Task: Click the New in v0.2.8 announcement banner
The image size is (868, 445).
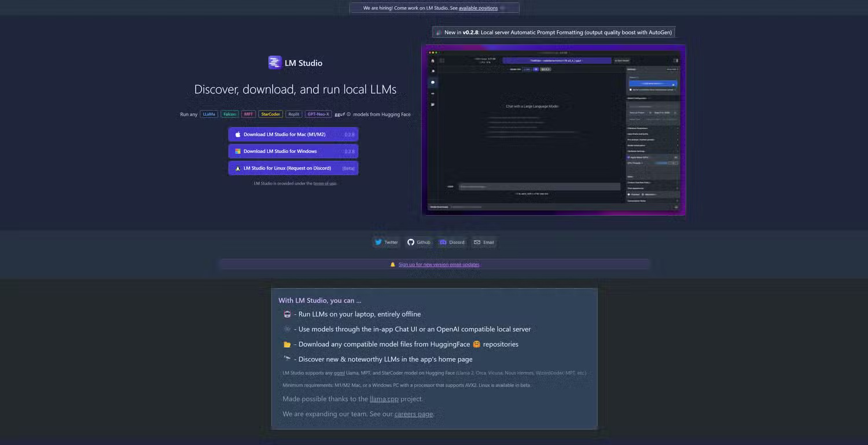Action: [554, 32]
